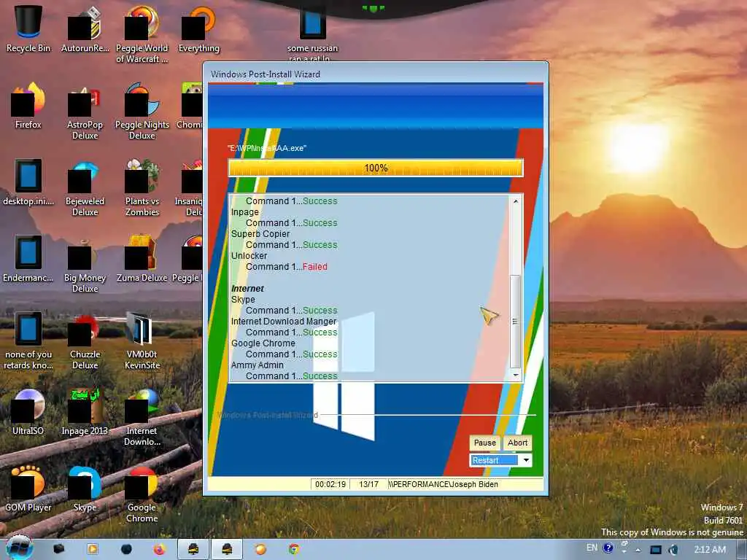Click the orange ball taskbar icon
Image resolution: width=747 pixels, height=560 pixels.
click(x=260, y=550)
